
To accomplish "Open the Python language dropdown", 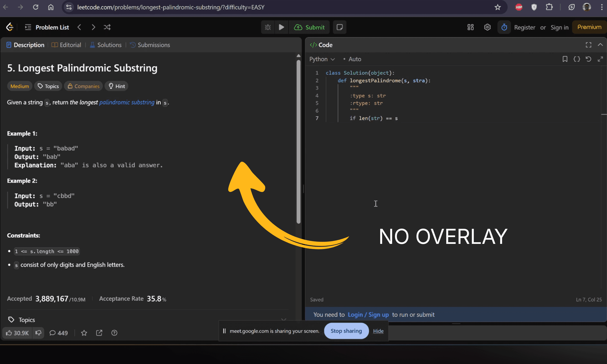I will tap(322, 59).
